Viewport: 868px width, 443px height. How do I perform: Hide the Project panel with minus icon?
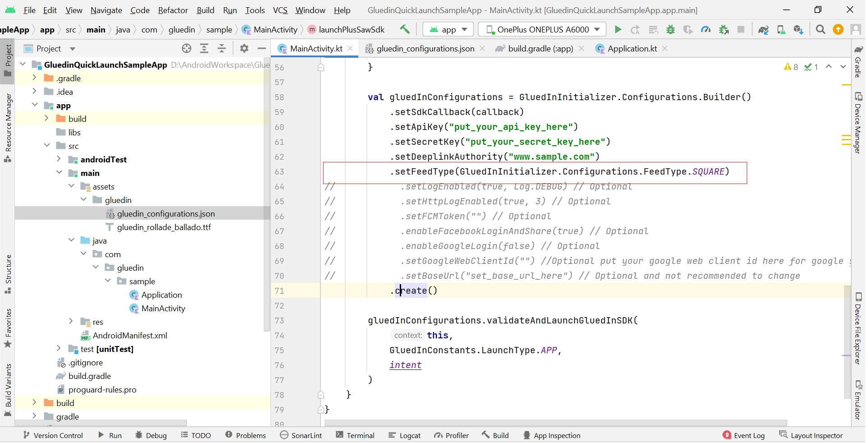[261, 48]
